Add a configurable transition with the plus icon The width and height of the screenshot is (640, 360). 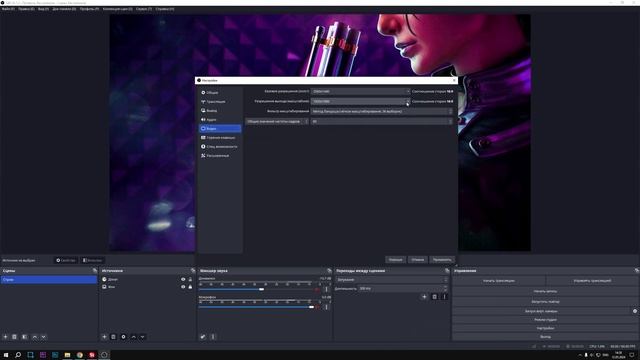424,297
